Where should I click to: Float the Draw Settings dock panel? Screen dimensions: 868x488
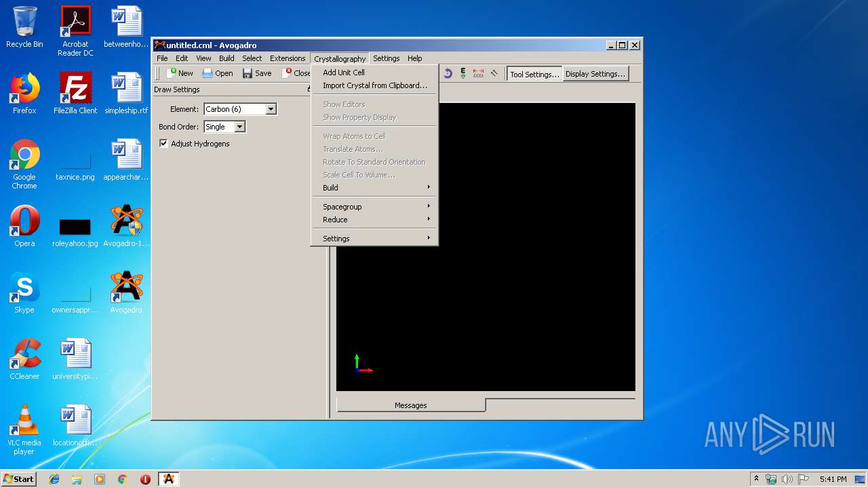click(309, 89)
